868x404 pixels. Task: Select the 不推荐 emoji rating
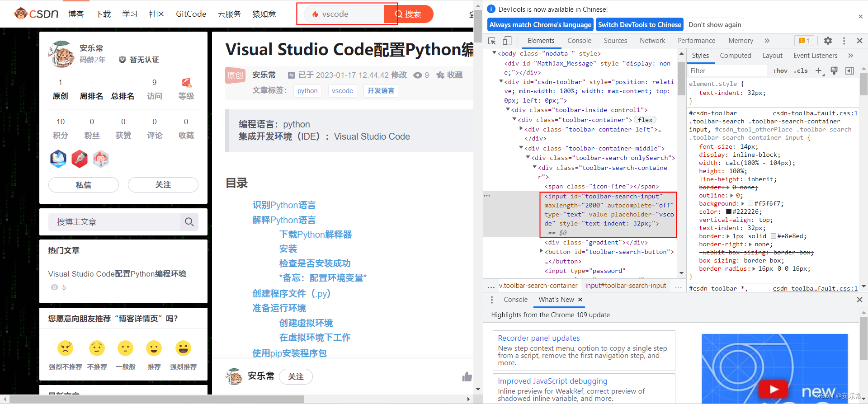pos(97,348)
